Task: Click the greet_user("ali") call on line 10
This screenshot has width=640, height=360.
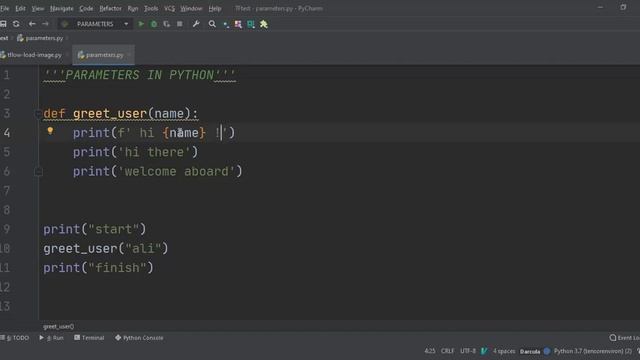Action: 106,249
